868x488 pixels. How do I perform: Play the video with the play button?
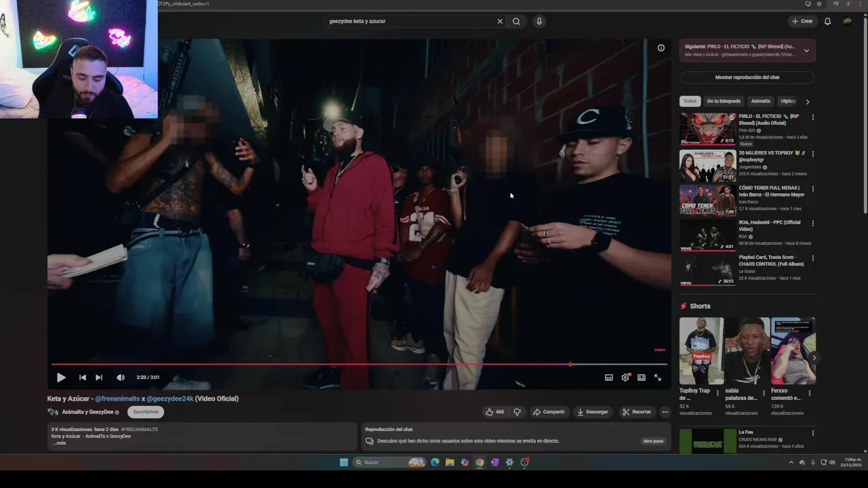[61, 378]
